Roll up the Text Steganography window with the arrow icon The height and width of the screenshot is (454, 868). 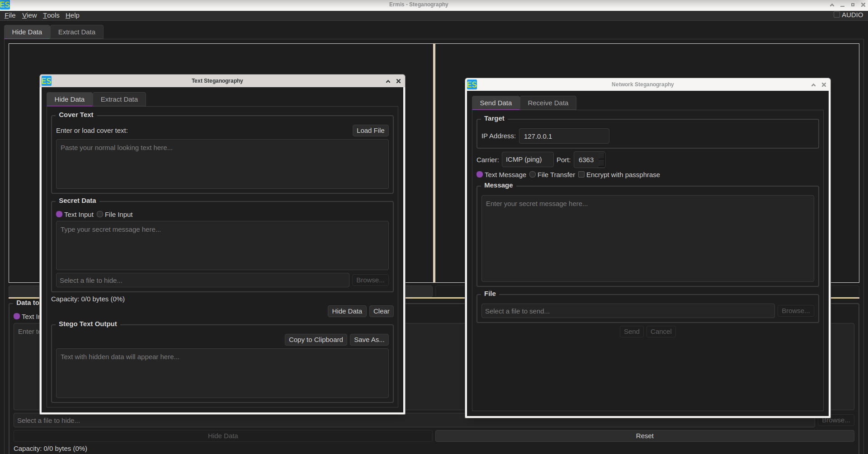[388, 81]
